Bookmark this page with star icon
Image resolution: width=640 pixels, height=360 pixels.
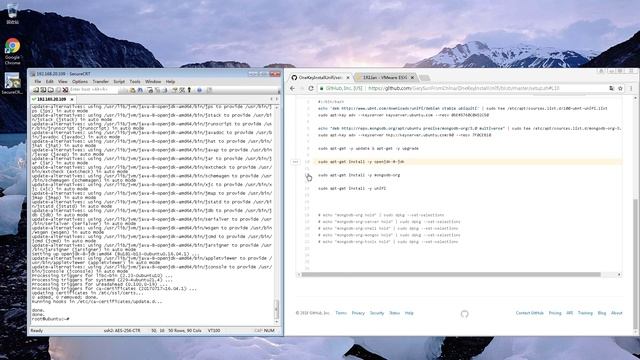coord(620,88)
